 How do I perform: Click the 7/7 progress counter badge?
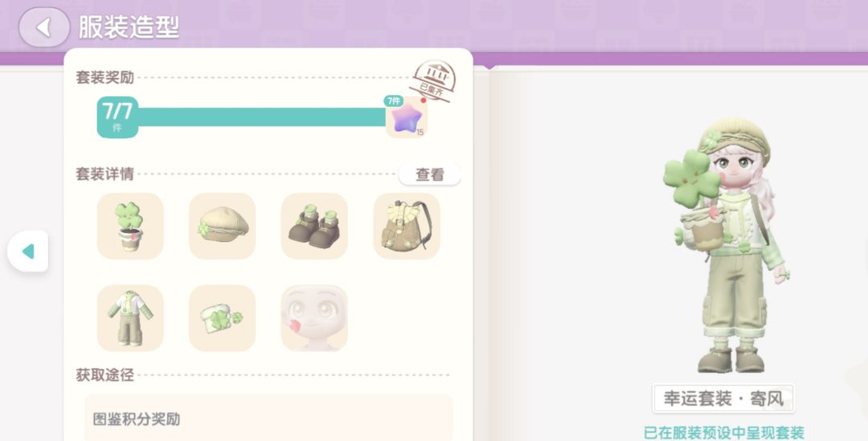pyautogui.click(x=117, y=117)
